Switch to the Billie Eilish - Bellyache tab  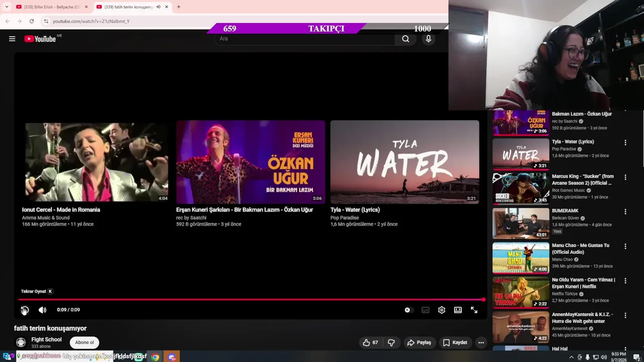pyautogui.click(x=48, y=7)
